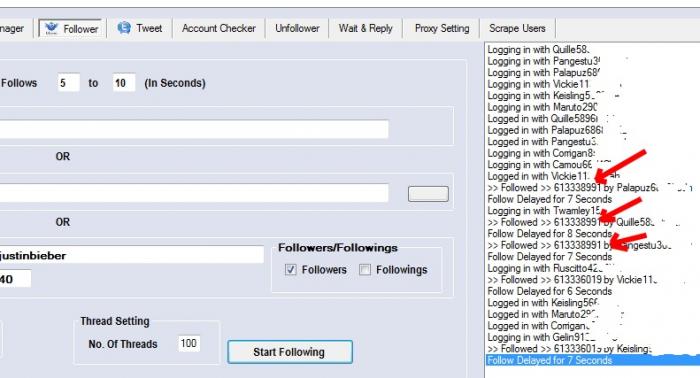Open the Account Checker tab
The width and height of the screenshot is (700, 378).
coord(219,29)
